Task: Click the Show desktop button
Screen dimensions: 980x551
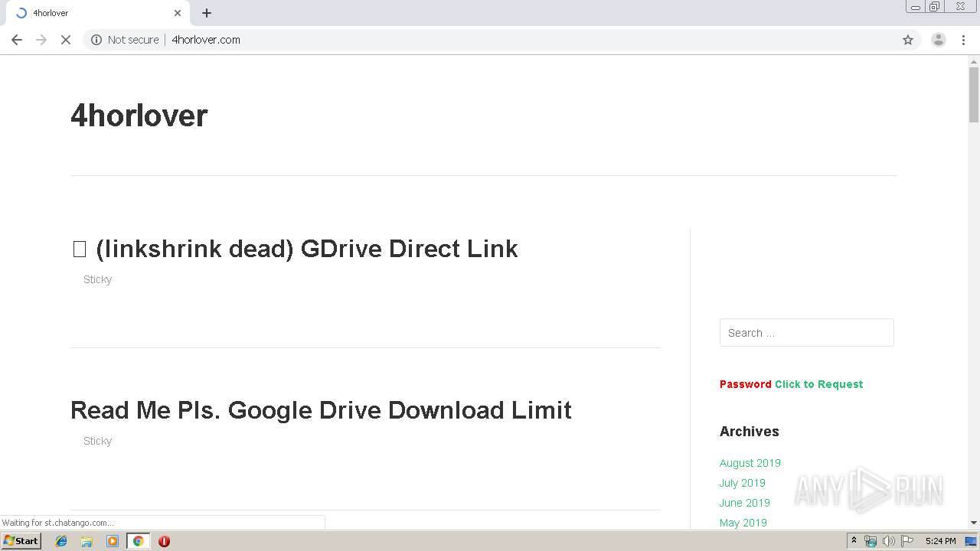Action: [x=972, y=541]
